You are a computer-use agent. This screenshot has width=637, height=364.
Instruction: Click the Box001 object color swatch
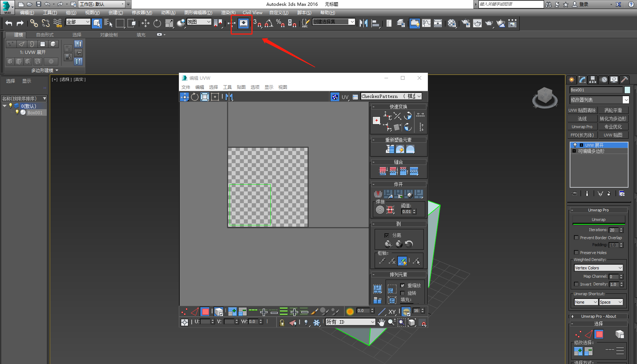click(627, 90)
